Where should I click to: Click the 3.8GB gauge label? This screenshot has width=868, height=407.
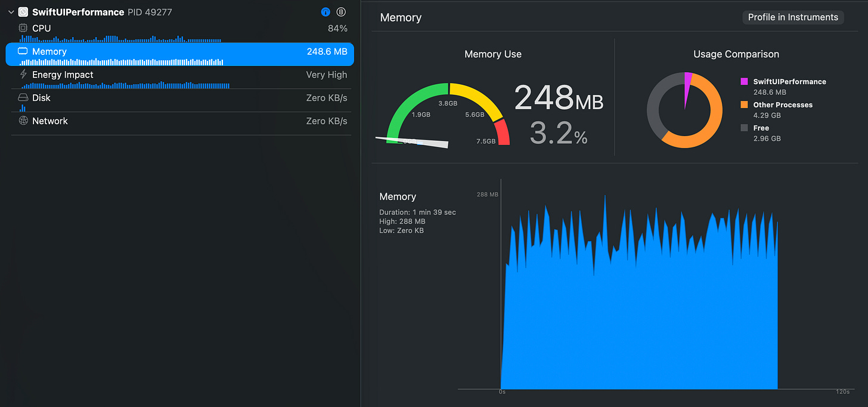pos(448,103)
